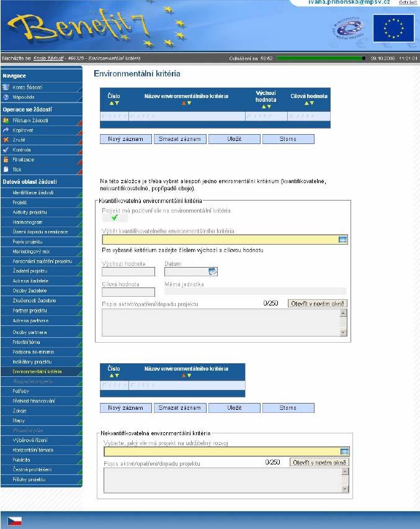This screenshot has width=420, height=529.
Task: Click the first Nový záznam button
Action: [x=126, y=139]
